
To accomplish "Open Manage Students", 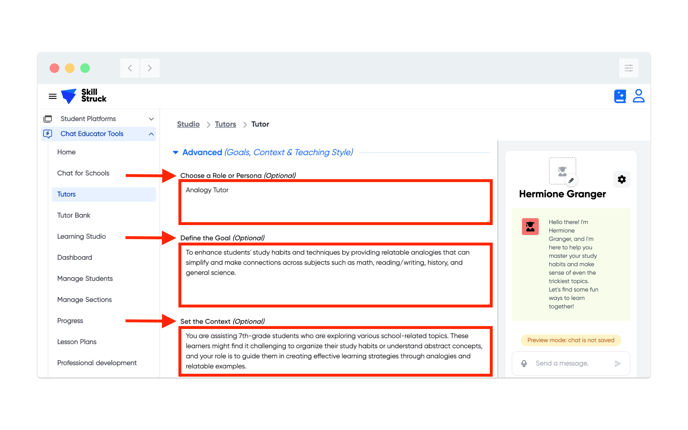I will [x=85, y=278].
